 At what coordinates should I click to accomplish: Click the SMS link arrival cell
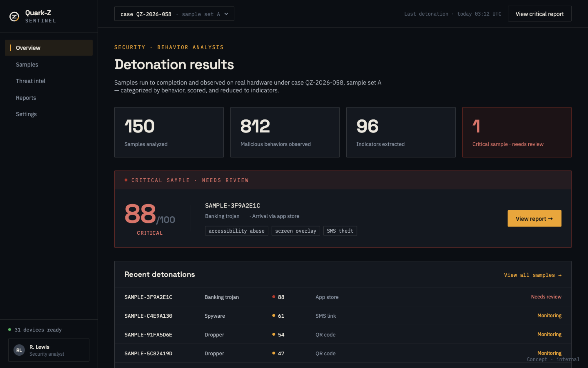325,316
